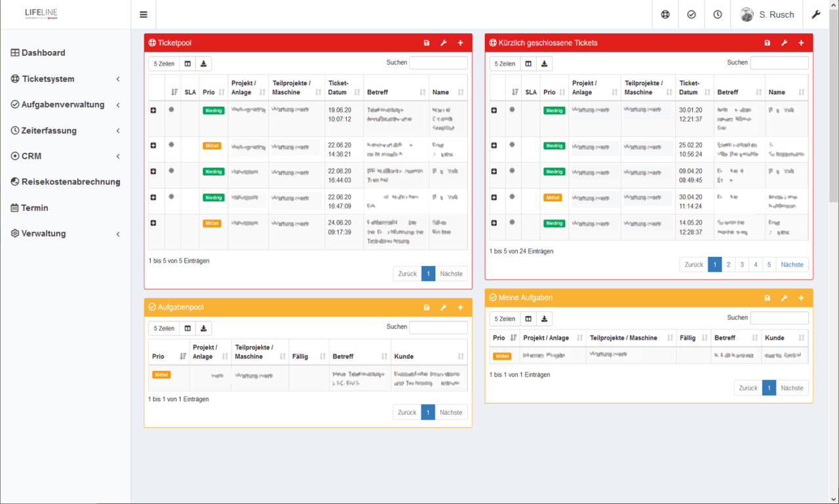Expand the first ticket row with the plus box

point(153,110)
